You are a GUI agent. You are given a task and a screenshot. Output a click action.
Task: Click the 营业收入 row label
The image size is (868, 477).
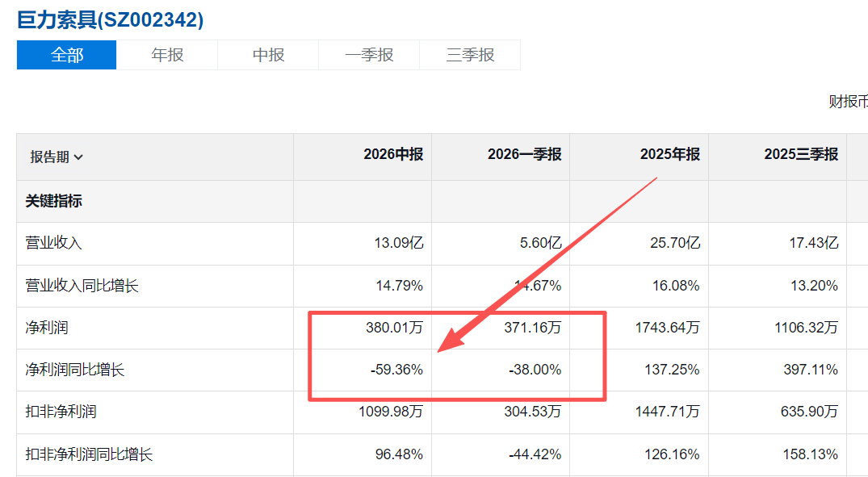pos(54,243)
